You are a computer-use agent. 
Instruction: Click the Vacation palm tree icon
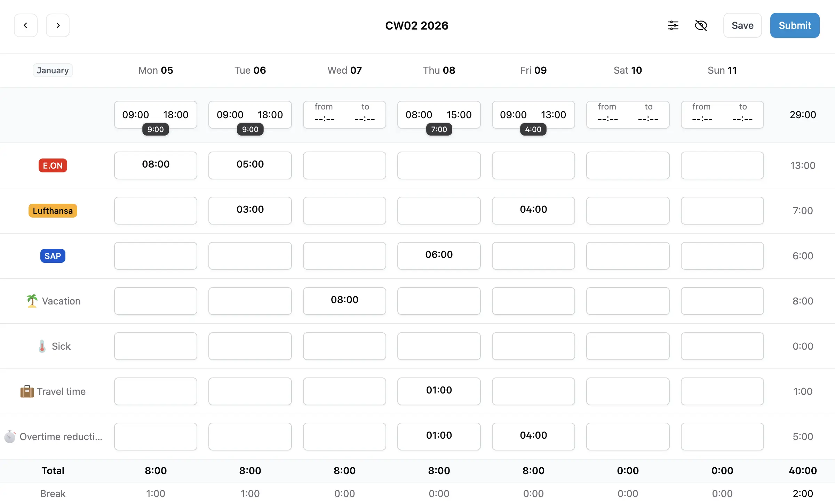pos(32,301)
